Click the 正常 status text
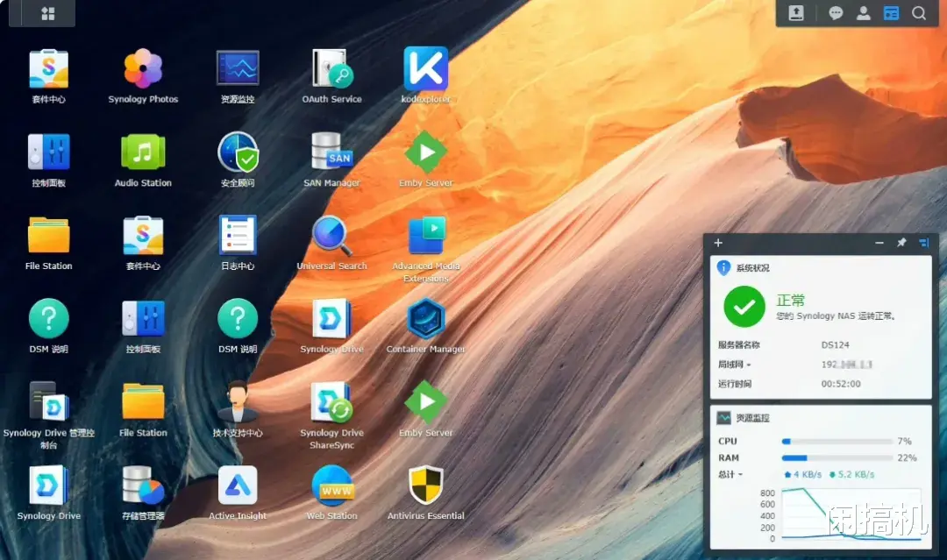Image resolution: width=947 pixels, height=560 pixels. coord(791,300)
